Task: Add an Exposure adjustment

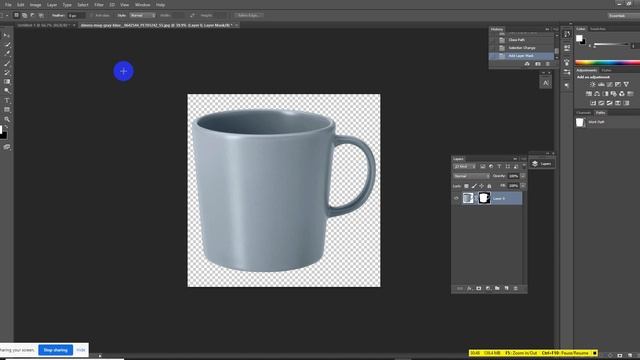Action: pyautogui.click(x=618, y=84)
